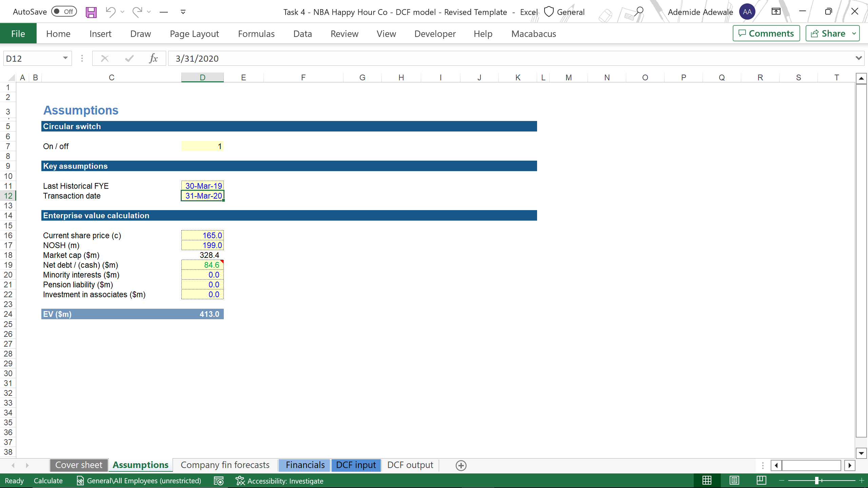Open the Search magnifier icon

[639, 12]
